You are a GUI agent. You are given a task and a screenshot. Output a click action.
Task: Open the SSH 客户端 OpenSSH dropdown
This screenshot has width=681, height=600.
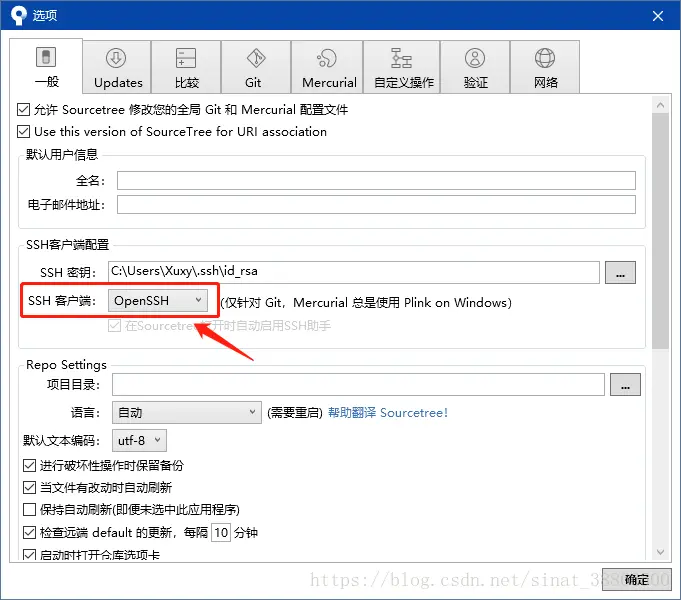click(158, 301)
